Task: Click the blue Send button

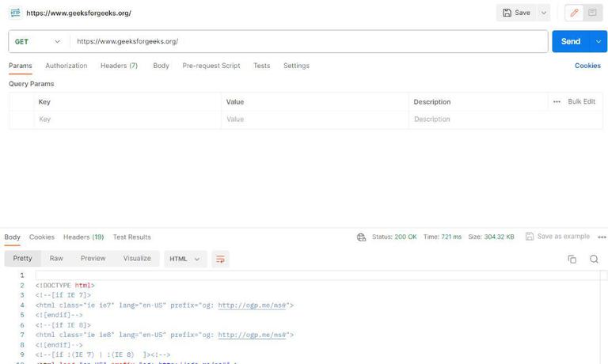Action: (571, 41)
